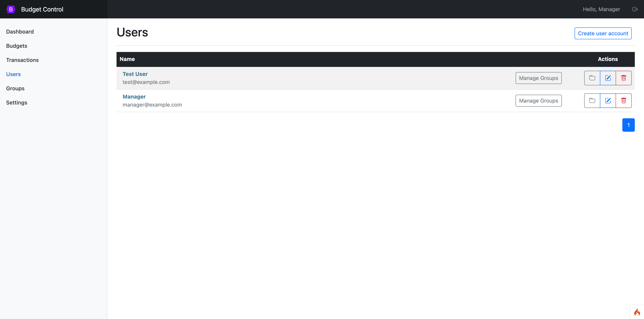
Task: Click the folder icon for Test User
Action: [x=592, y=78]
